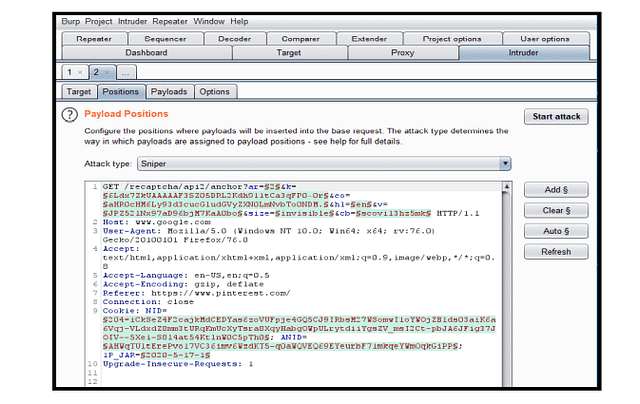Go to the Dashboard tab
640x404 pixels.
click(147, 53)
